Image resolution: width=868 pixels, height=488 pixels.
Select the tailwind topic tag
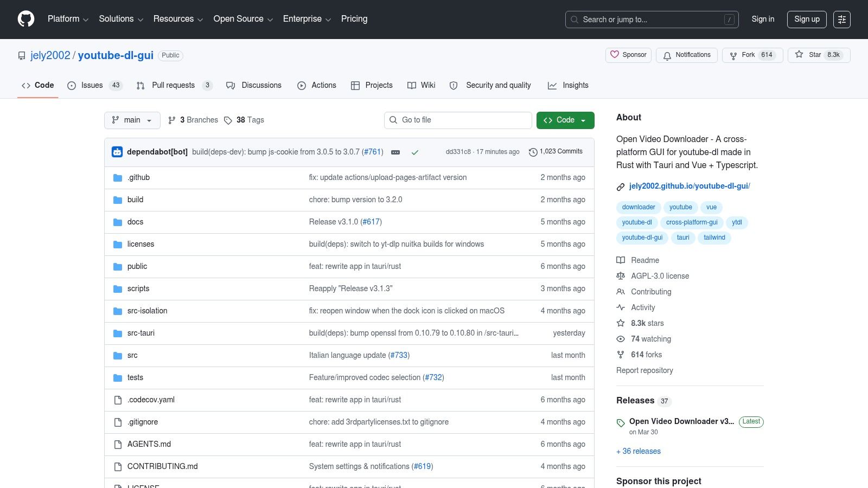714,237
